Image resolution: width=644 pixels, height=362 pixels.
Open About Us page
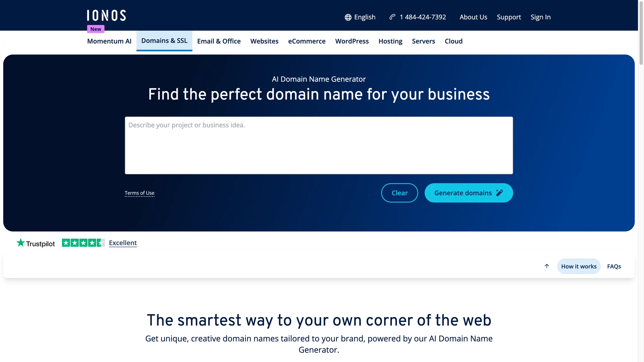pyautogui.click(x=473, y=17)
